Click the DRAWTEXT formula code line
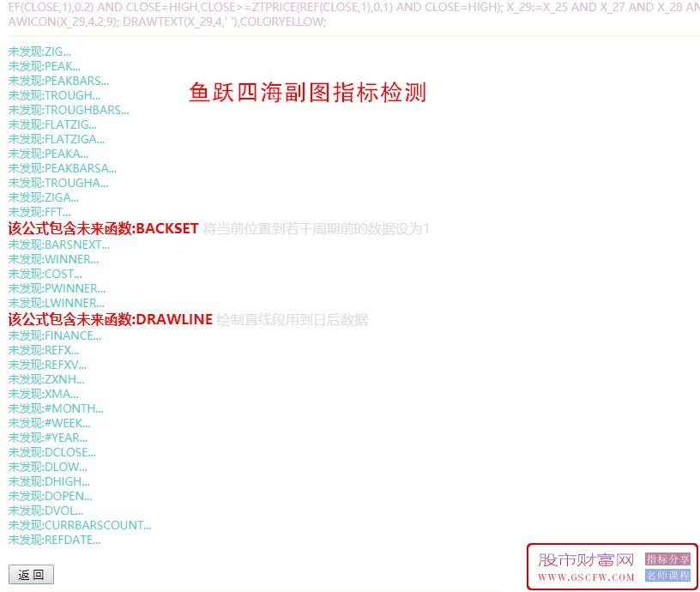Viewport: 700px width, 592px height. [167, 21]
